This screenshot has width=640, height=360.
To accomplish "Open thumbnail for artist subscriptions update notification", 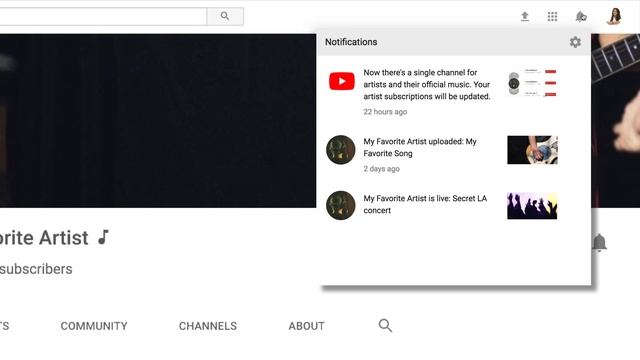I will click(x=533, y=83).
